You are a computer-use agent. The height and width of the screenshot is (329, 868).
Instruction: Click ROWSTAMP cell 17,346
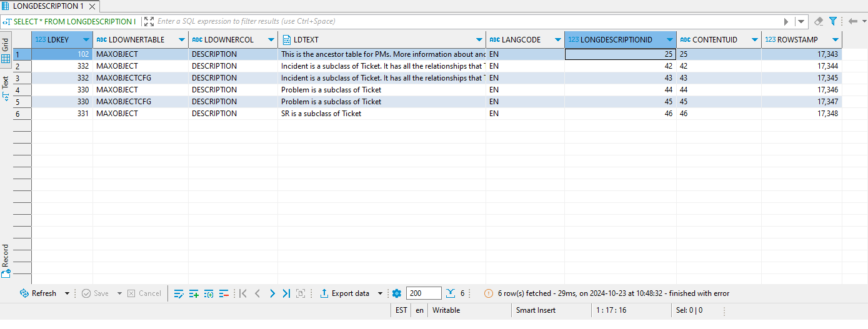click(802, 90)
